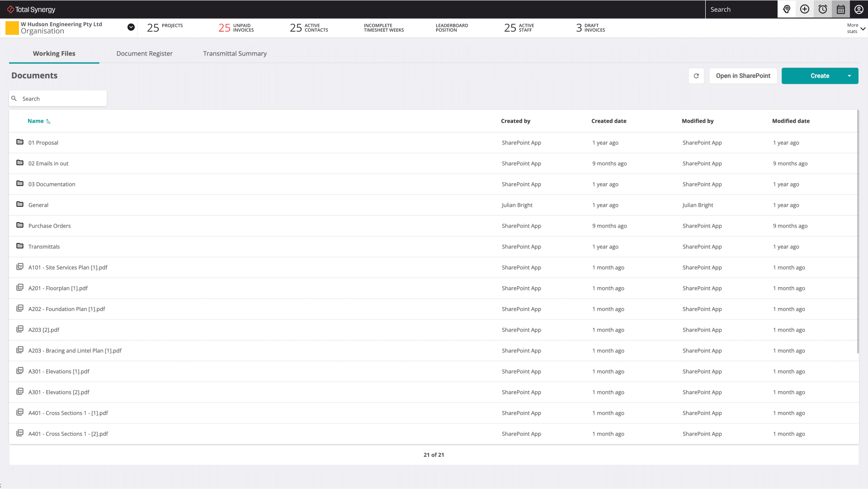
Task: Open the knowledge/ideas icon in the top bar
Action: [787, 9]
